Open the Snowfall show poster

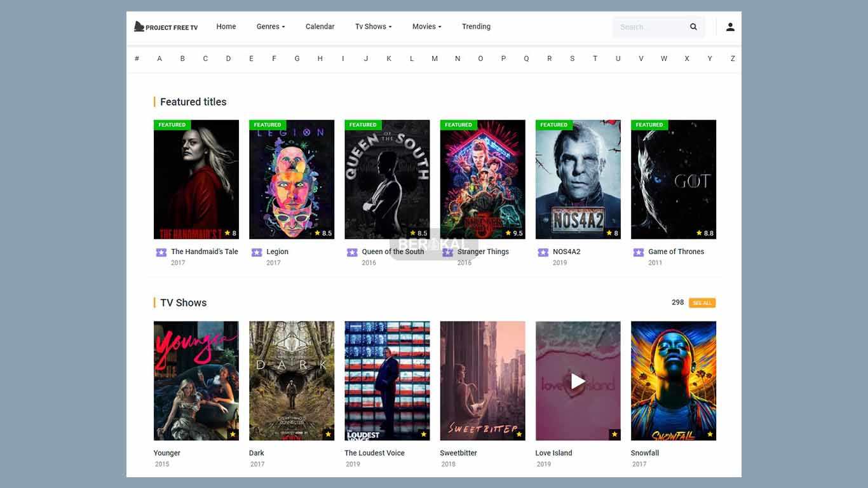point(674,381)
